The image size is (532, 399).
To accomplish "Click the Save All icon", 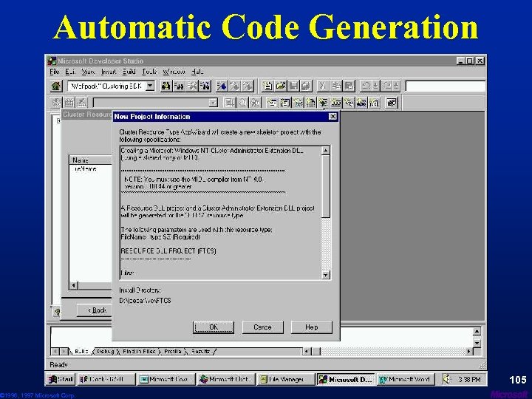I will [306, 86].
